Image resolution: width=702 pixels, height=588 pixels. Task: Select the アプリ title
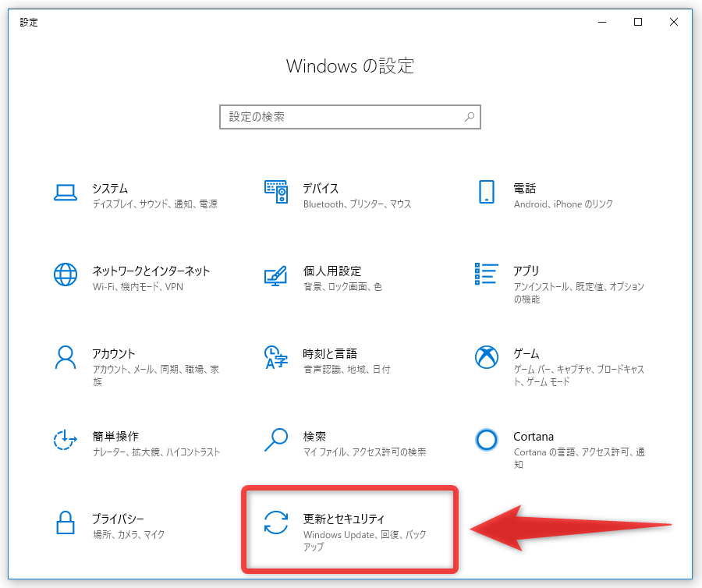pyautogui.click(x=526, y=271)
